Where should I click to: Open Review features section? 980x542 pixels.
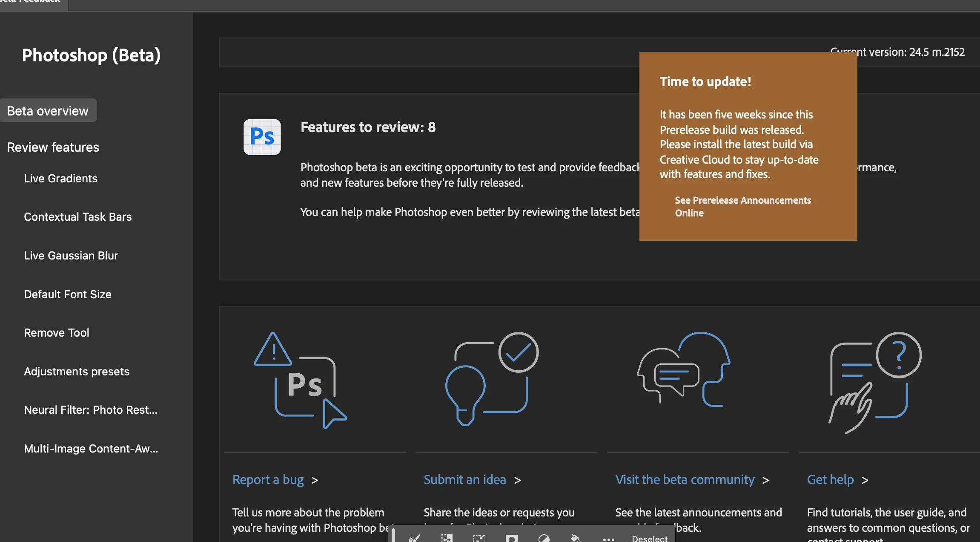53,147
